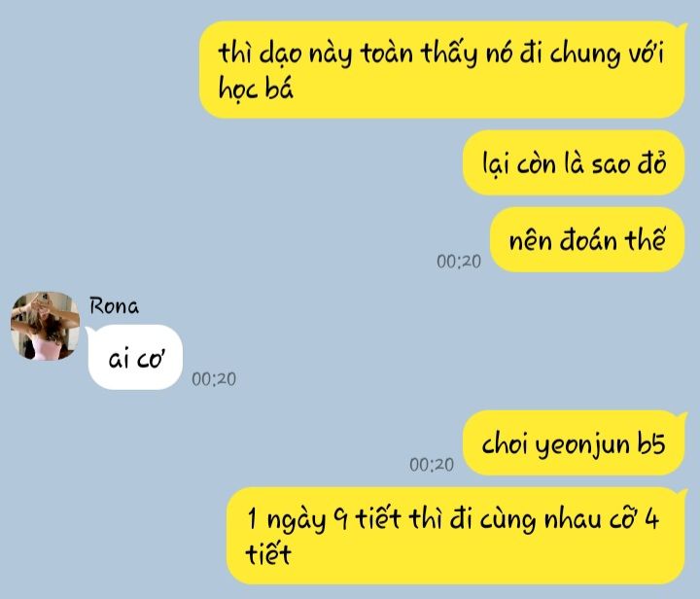Click the word 'chung' in the top message

pyautogui.click(x=585, y=54)
